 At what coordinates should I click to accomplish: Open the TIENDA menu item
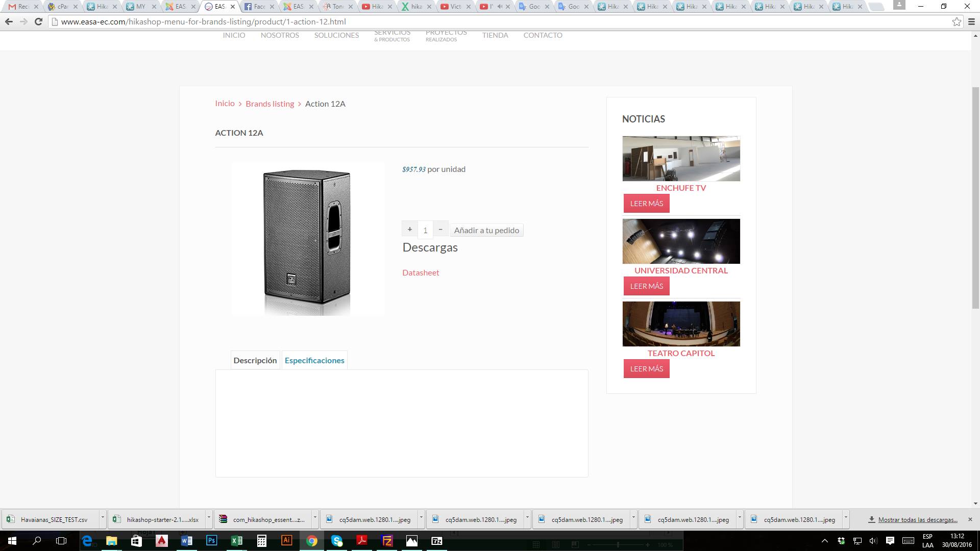tap(495, 35)
